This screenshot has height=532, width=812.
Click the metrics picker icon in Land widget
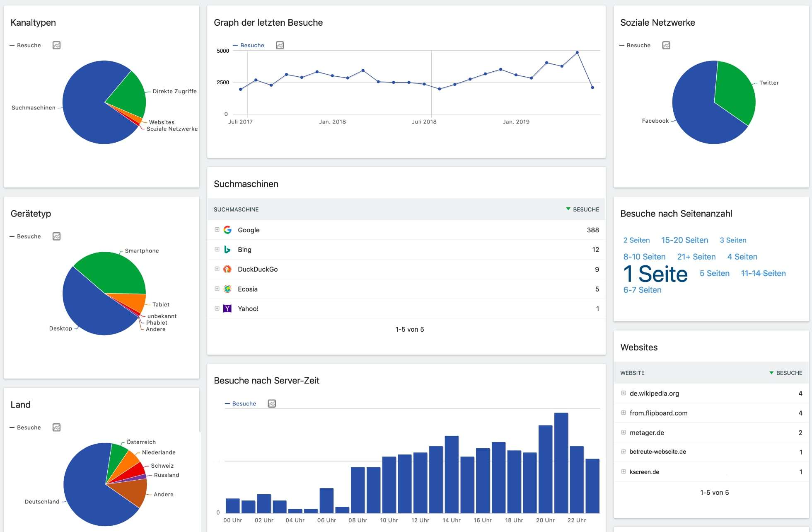coord(57,428)
